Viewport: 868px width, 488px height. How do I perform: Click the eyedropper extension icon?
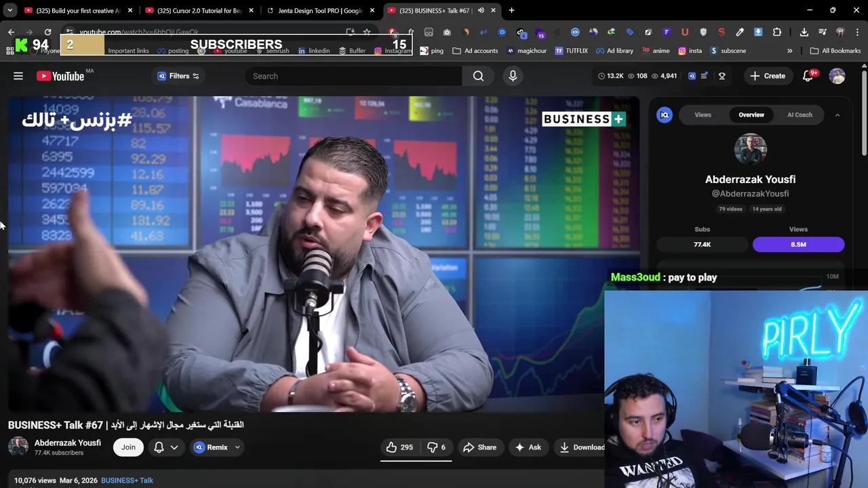pos(740,32)
